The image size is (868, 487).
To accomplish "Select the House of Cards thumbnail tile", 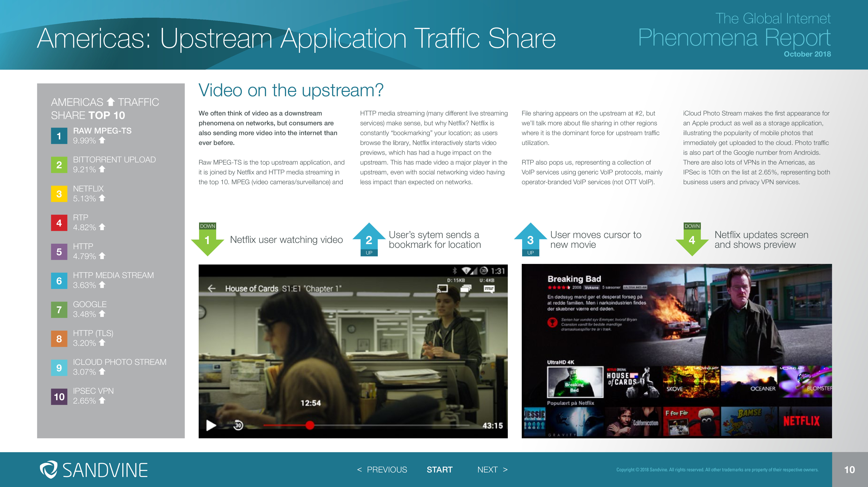I will [633, 382].
